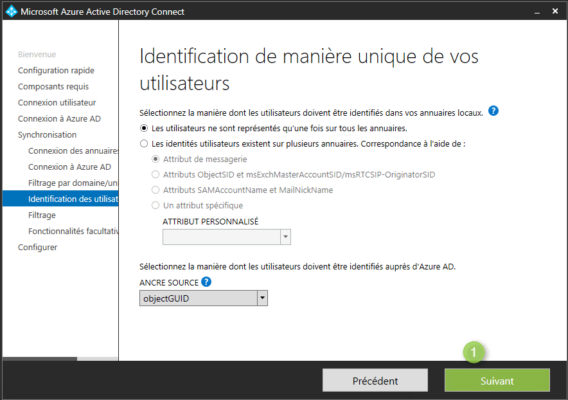Click the green step 1 badge
This screenshot has width=568, height=400.
pyautogui.click(x=473, y=352)
